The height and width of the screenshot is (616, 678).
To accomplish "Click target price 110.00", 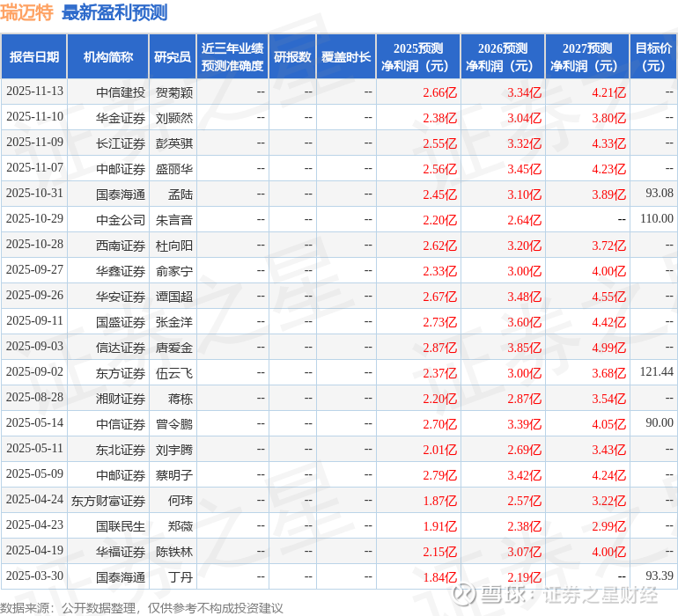I will pos(657,219).
